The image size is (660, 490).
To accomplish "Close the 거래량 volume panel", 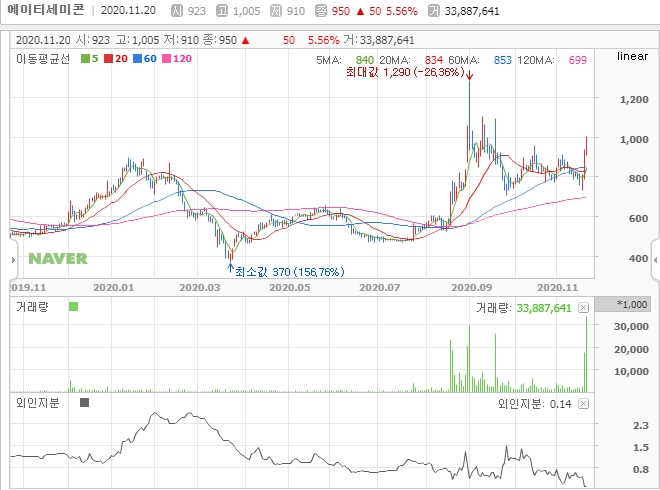I will 583,308.
